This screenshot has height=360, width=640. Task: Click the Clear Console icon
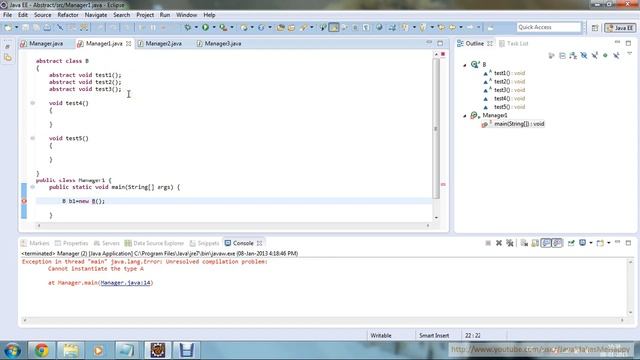[524, 243]
